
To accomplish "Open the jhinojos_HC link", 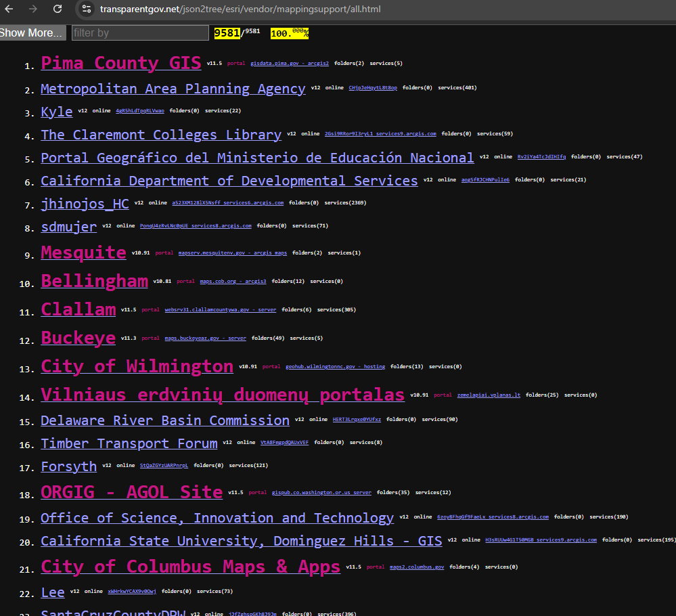I will pos(85,204).
